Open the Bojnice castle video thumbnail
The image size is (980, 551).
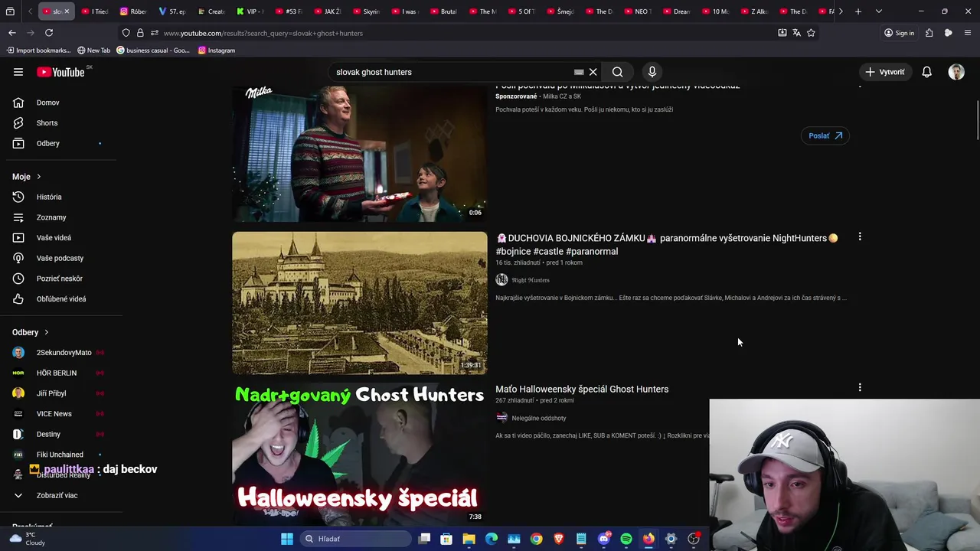pos(360,303)
